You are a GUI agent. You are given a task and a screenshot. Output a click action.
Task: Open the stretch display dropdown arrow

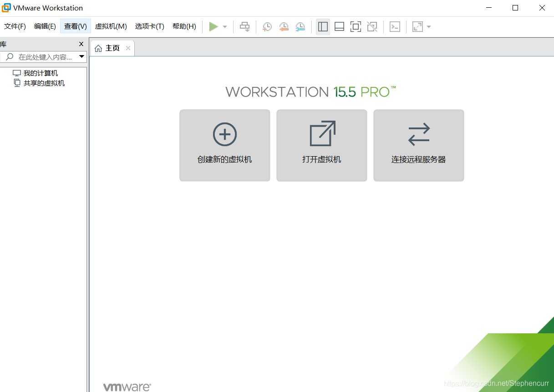[x=429, y=27]
